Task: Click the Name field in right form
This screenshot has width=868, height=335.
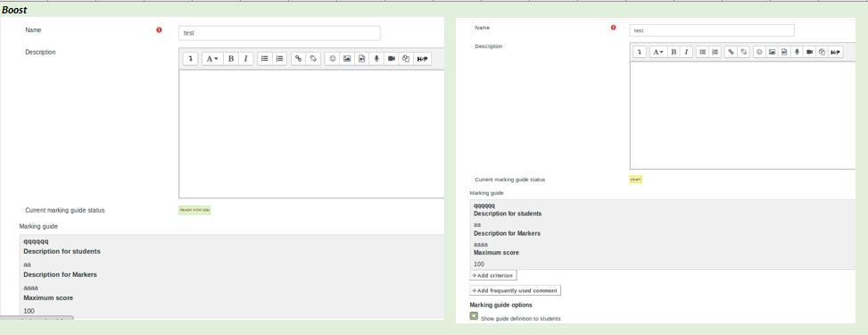Action: click(x=712, y=30)
